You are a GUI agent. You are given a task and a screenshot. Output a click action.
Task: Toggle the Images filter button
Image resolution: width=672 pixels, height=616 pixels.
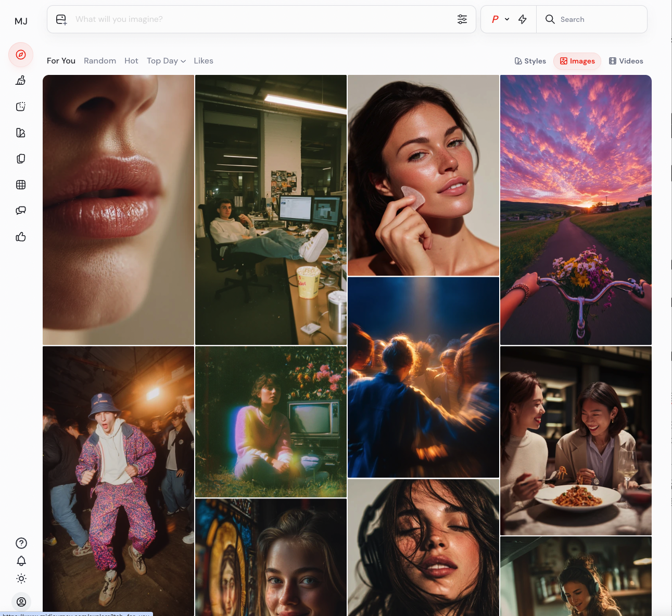coord(577,61)
